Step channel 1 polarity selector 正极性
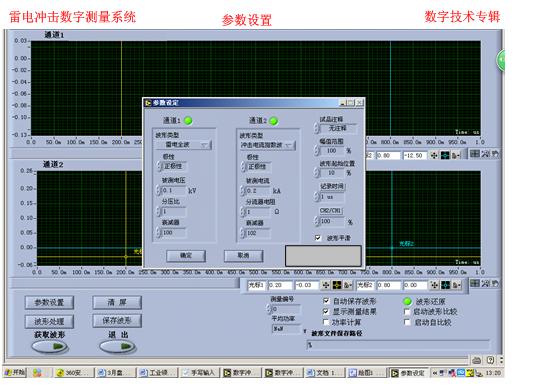The width and height of the screenshot is (554, 392). [159, 166]
